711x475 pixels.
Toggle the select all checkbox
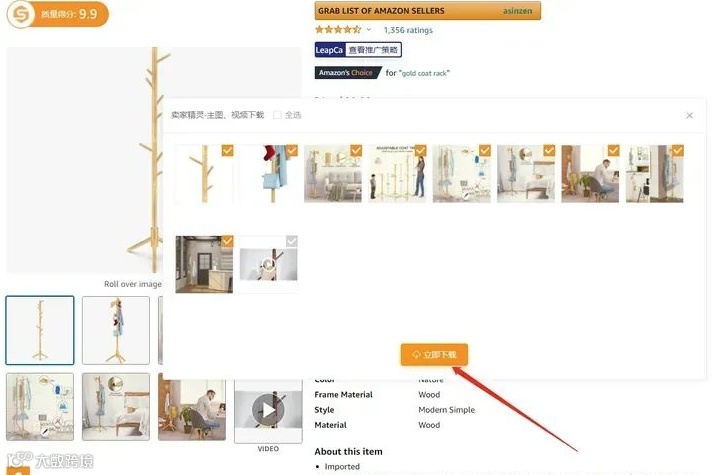click(x=277, y=115)
